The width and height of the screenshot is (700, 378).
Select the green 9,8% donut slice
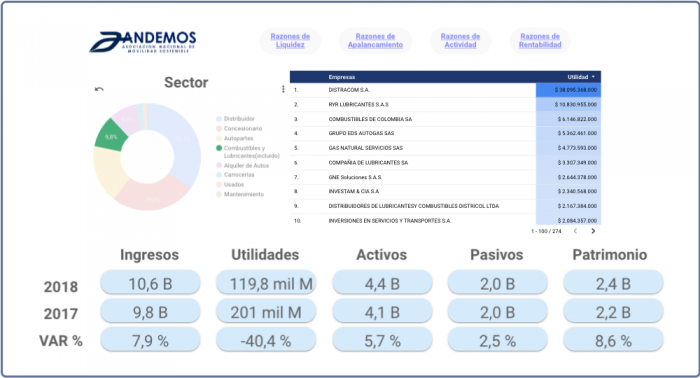[x=110, y=136]
